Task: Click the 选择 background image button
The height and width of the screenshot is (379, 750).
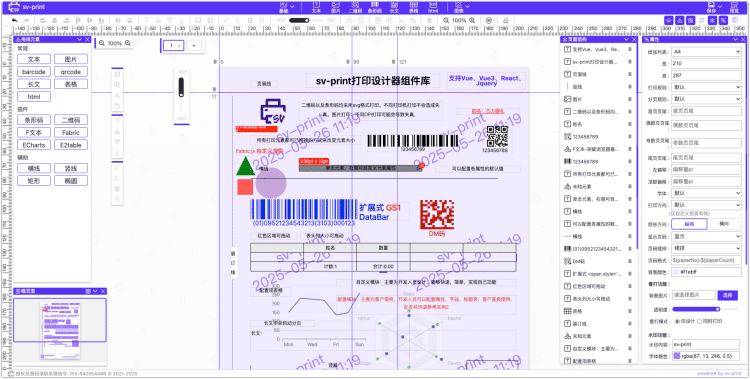Action: pyautogui.click(x=728, y=295)
